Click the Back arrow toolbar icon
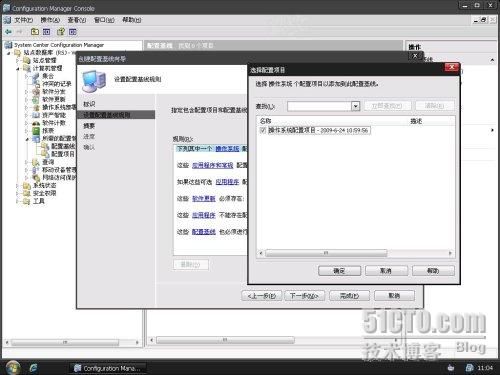 8,32
